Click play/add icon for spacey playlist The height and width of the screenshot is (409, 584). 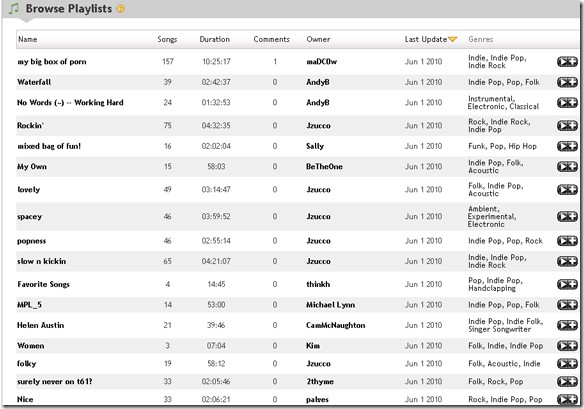pos(567,216)
